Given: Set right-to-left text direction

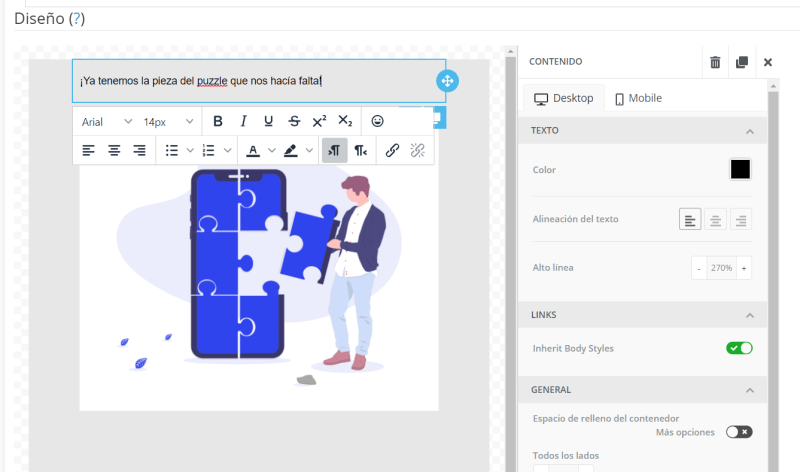Looking at the screenshot, I should pyautogui.click(x=361, y=151).
